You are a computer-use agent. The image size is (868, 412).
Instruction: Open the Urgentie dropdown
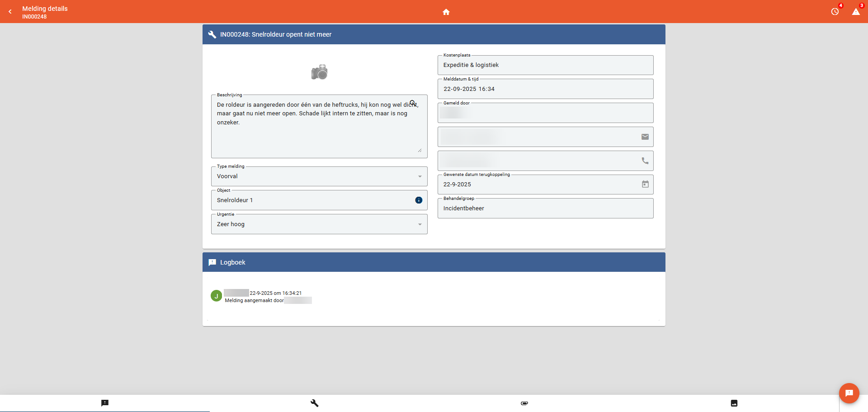point(419,224)
